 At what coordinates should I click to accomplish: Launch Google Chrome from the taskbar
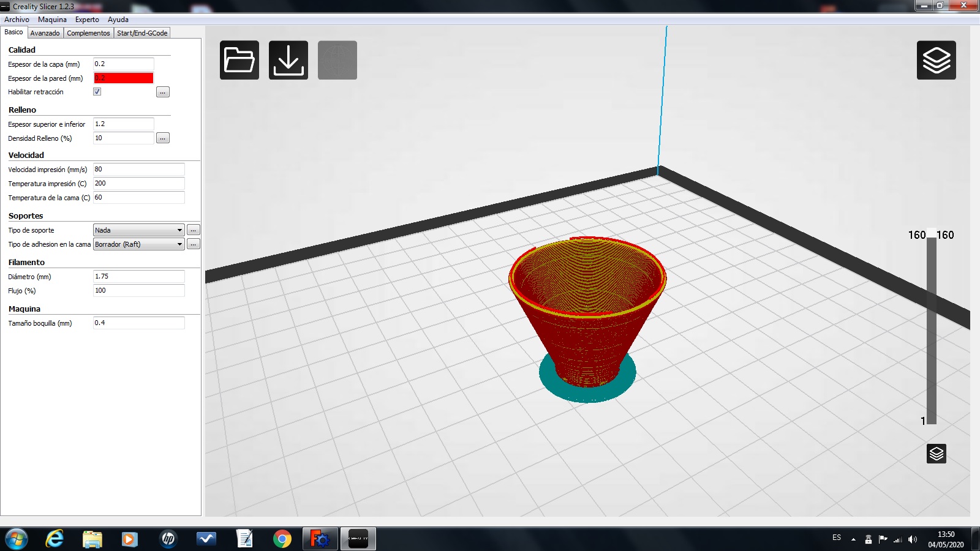coord(282,539)
